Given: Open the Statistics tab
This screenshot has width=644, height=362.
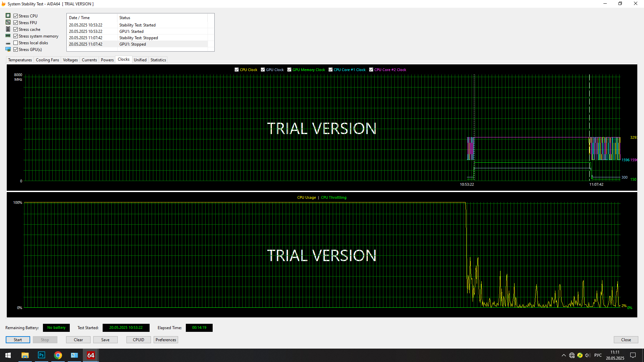Looking at the screenshot, I should click(158, 60).
